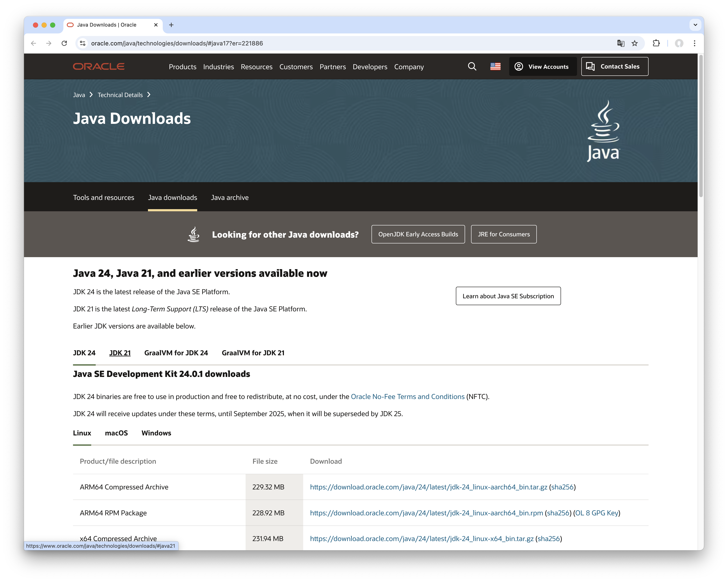Open the browser extensions puzzle icon

(656, 43)
